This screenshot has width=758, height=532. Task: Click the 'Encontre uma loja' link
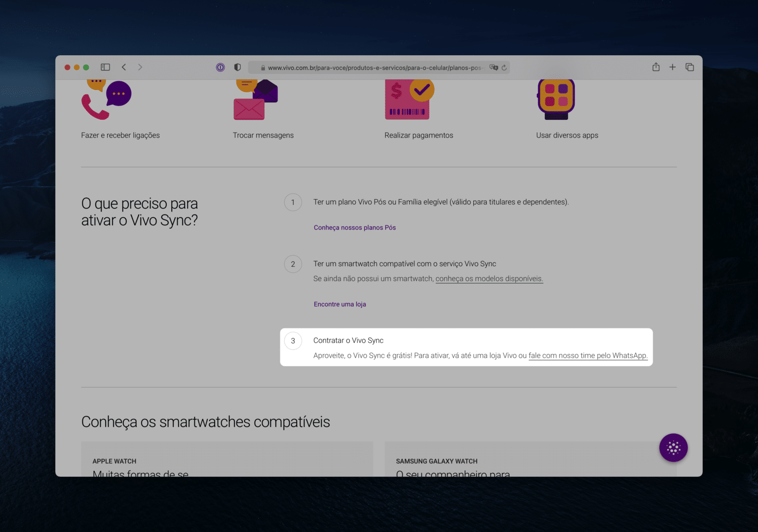(x=340, y=304)
